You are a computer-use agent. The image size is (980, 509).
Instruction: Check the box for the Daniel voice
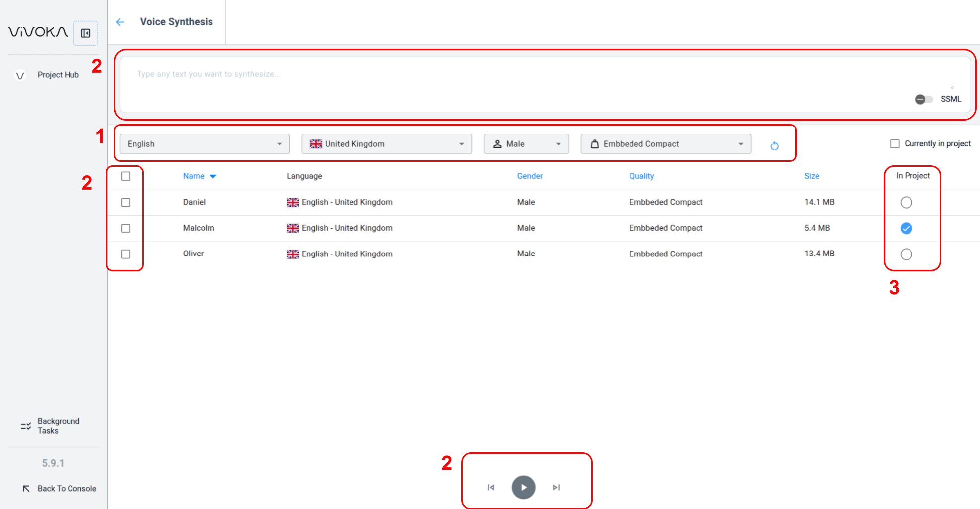126,202
